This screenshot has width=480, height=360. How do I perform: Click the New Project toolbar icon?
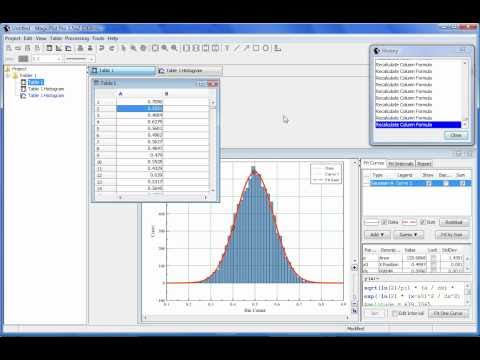point(9,48)
